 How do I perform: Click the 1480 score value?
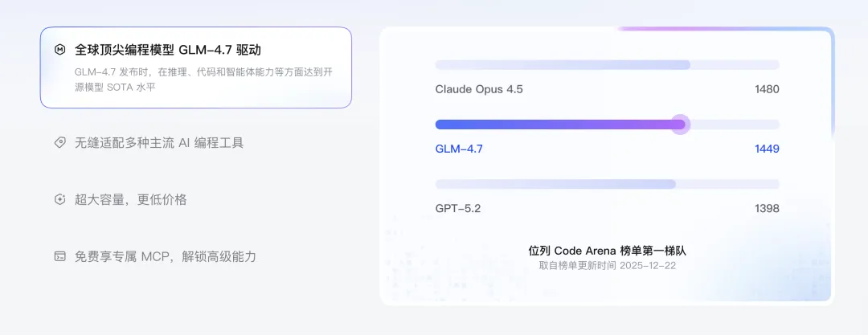coord(767,89)
